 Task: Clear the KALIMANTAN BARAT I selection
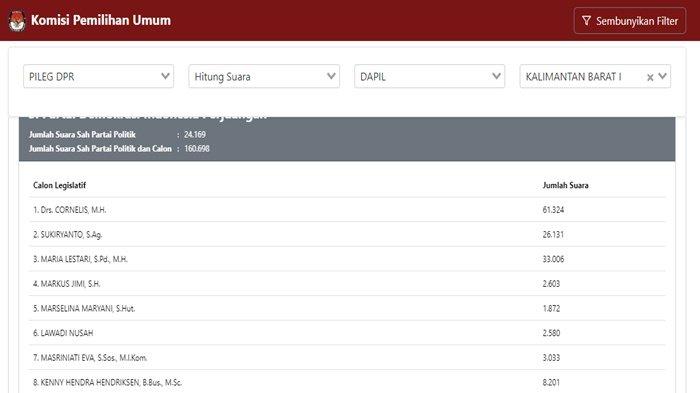[x=650, y=77]
